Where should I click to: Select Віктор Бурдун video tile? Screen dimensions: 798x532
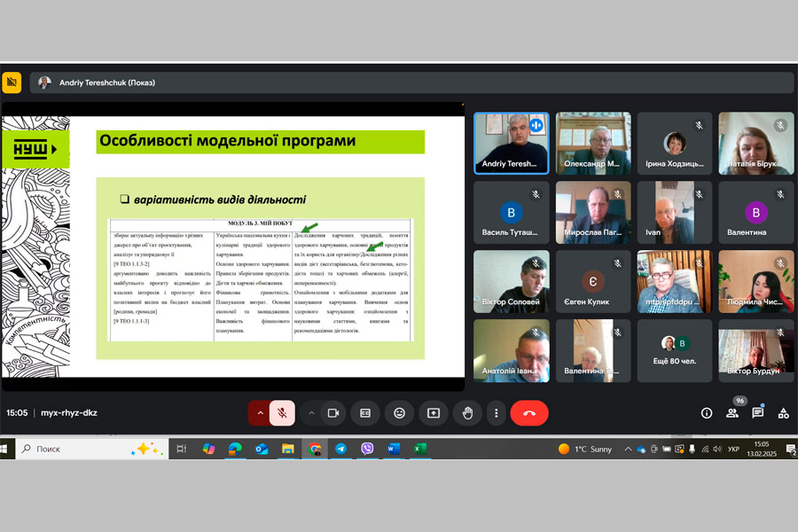pyautogui.click(x=755, y=351)
